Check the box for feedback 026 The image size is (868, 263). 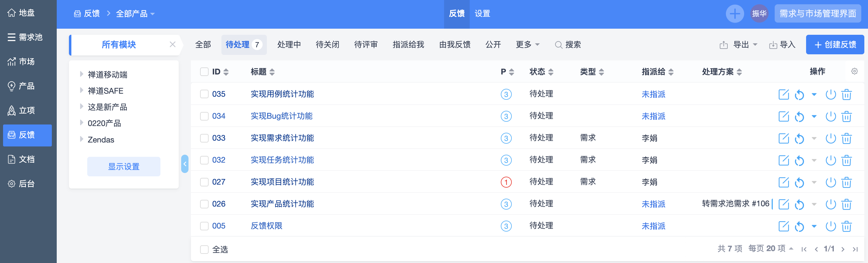tap(204, 204)
